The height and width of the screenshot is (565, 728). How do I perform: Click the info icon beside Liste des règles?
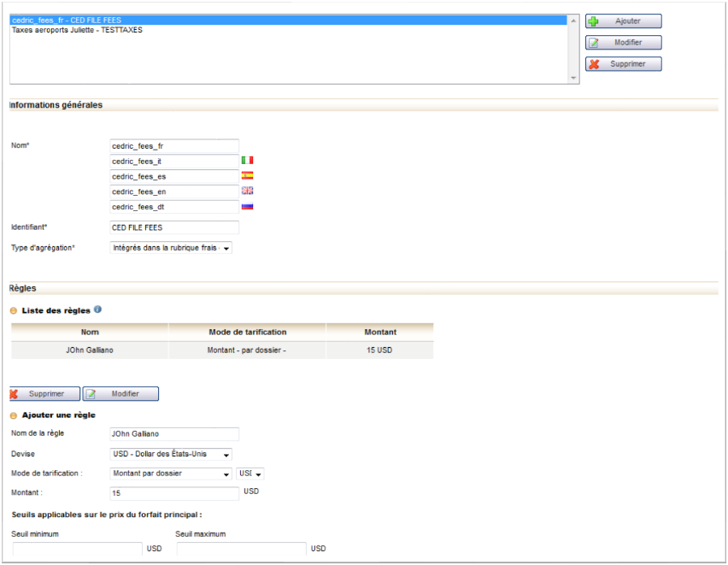pyautogui.click(x=97, y=309)
